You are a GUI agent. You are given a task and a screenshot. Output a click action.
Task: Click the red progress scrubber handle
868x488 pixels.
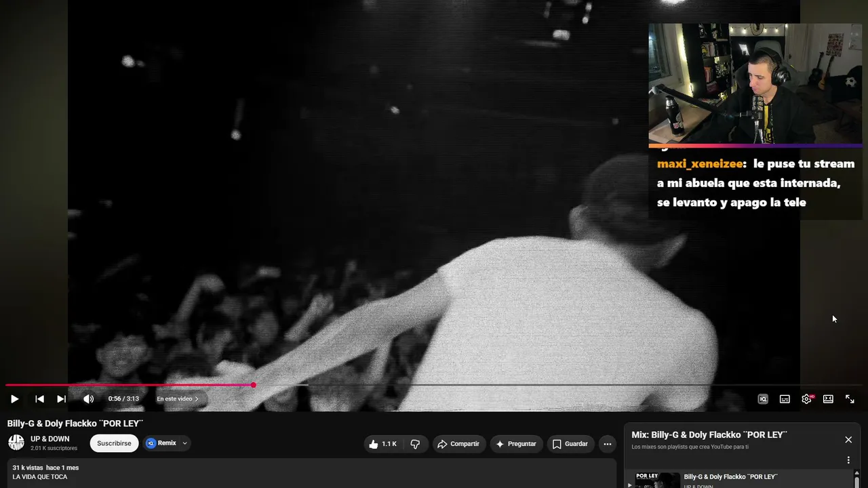coord(253,385)
